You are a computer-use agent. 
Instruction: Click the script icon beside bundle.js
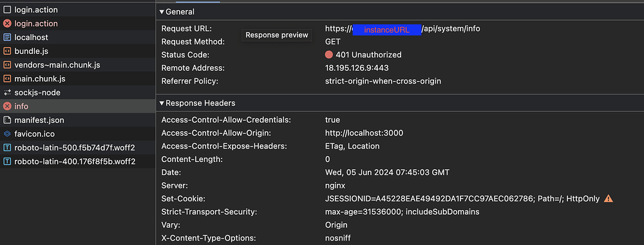7,51
